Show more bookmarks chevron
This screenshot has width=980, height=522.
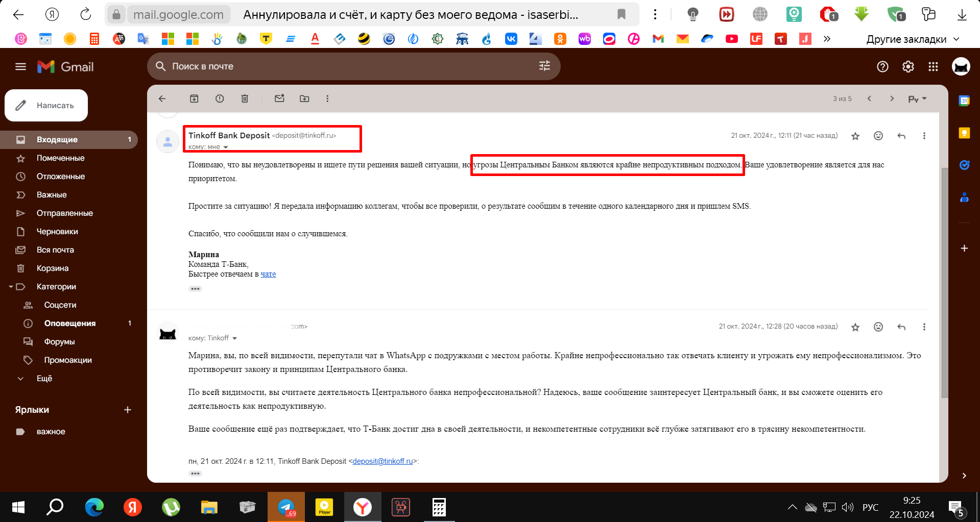(x=827, y=39)
